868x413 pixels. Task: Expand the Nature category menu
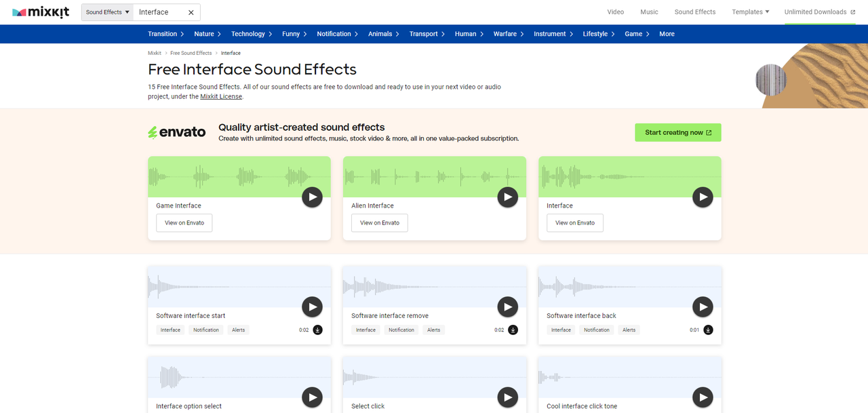pyautogui.click(x=208, y=34)
